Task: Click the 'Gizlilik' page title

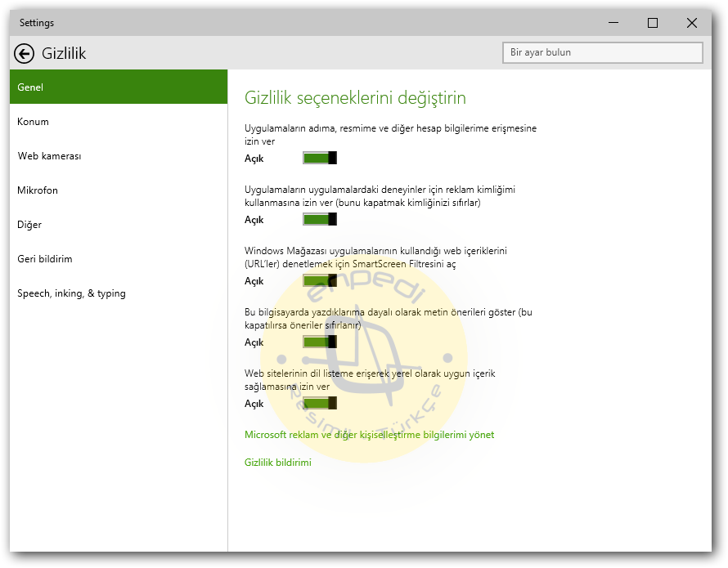Action: [x=64, y=53]
